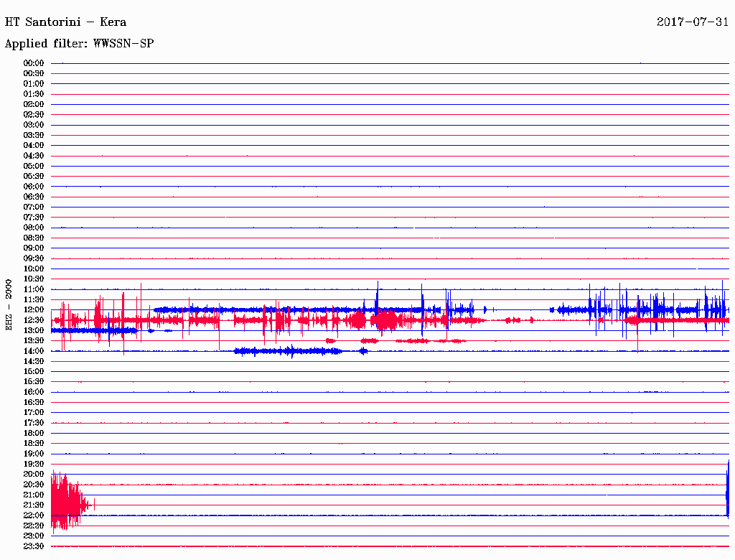Click the 23:00 time label
The image size is (735, 560).
(34, 536)
